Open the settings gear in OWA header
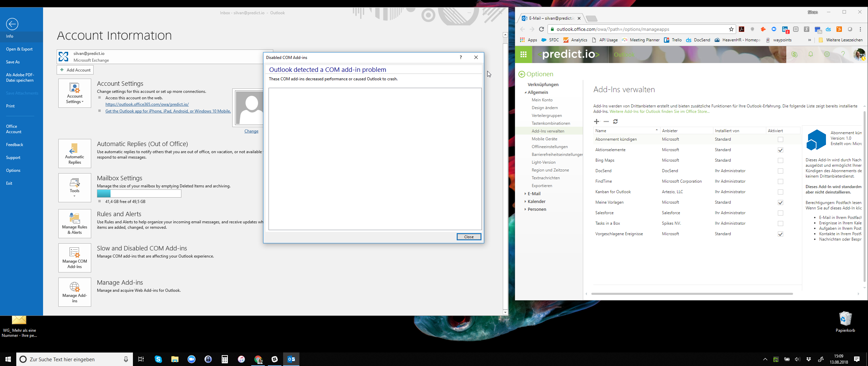The width and height of the screenshot is (868, 366). pos(827,54)
